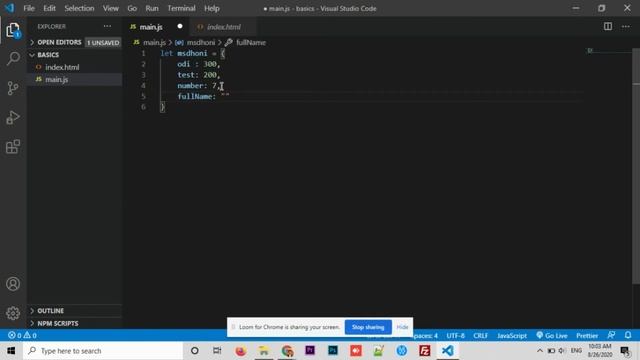The width and height of the screenshot is (640, 360).
Task: Switch to the index.html editor tab
Action: click(224, 27)
